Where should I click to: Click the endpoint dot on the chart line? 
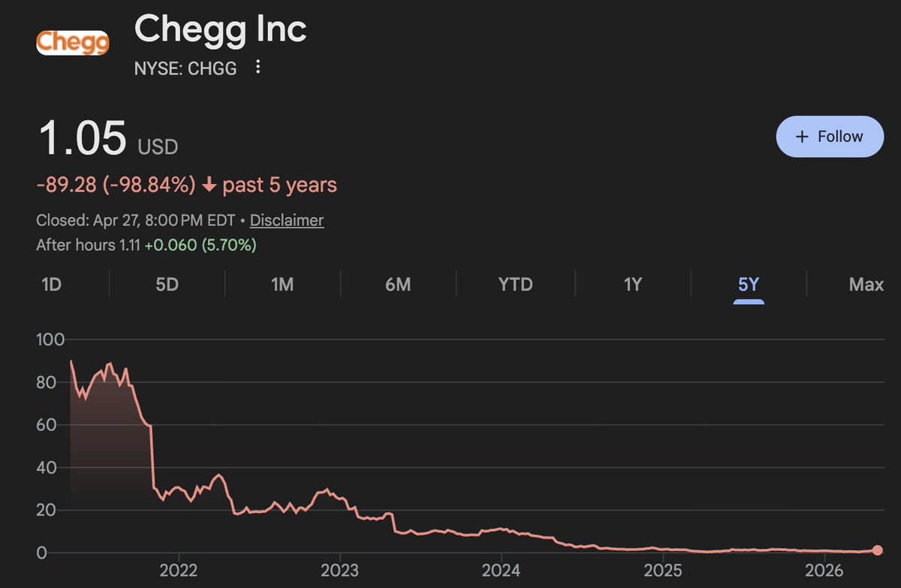coord(878,550)
